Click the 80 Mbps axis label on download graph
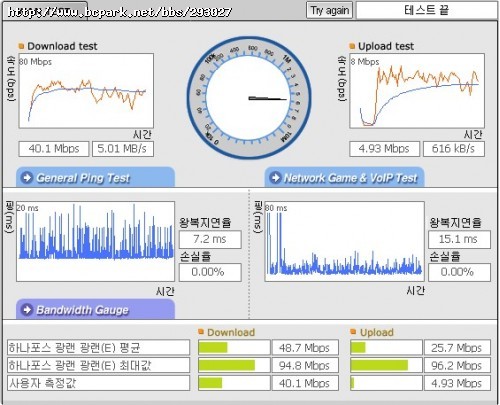Viewport: 500px width, 405px height. pyautogui.click(x=36, y=62)
